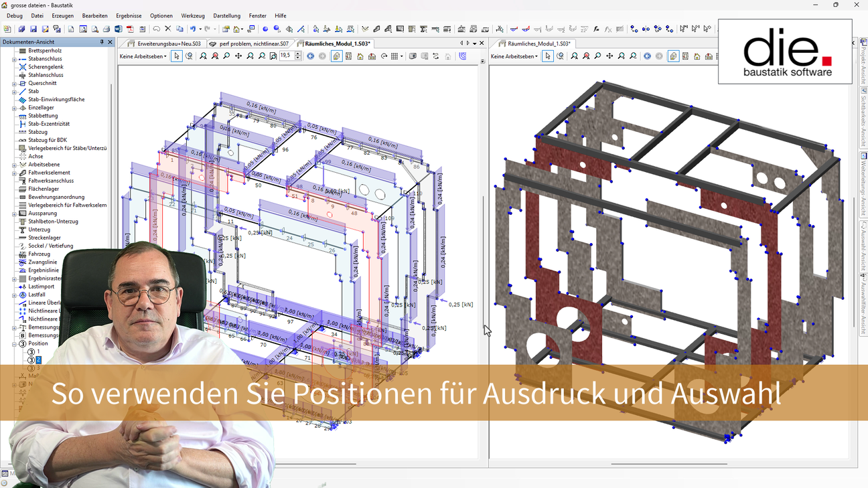Expand the Querschnitt tree node
This screenshot has width=868, height=488.
[x=14, y=84]
